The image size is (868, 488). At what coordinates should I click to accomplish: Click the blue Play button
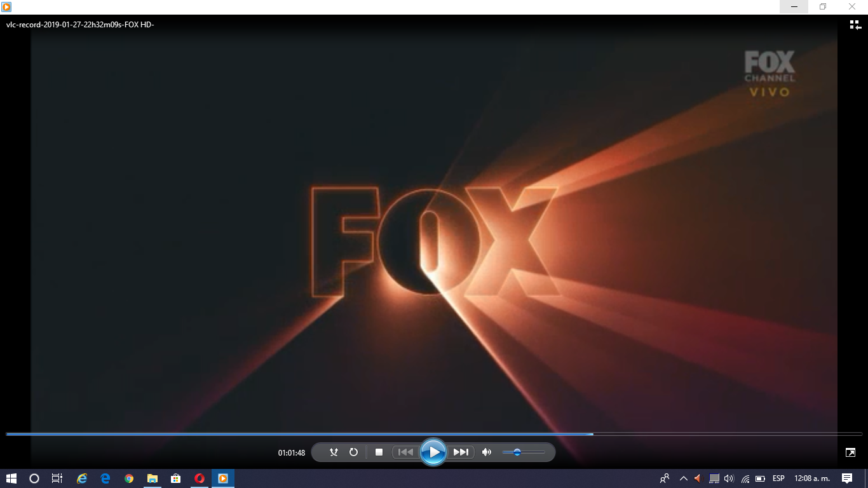point(433,452)
